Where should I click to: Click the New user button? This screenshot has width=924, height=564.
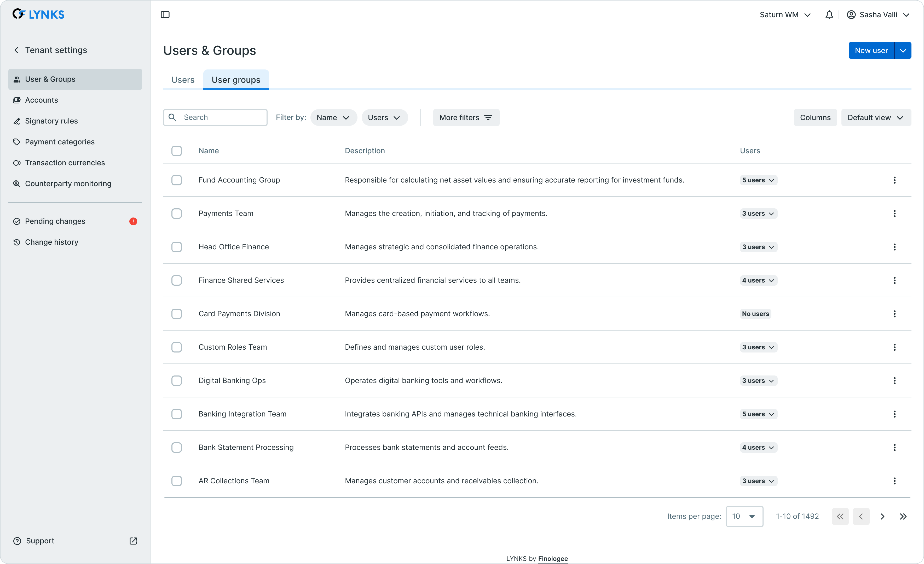click(x=871, y=51)
